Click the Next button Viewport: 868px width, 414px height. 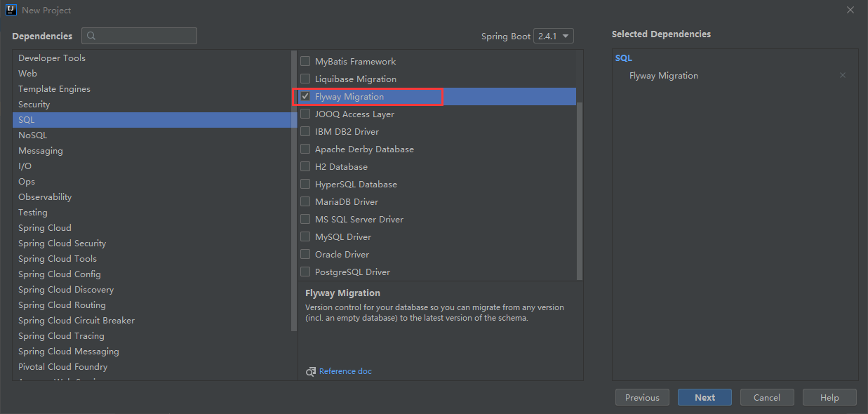tap(705, 397)
